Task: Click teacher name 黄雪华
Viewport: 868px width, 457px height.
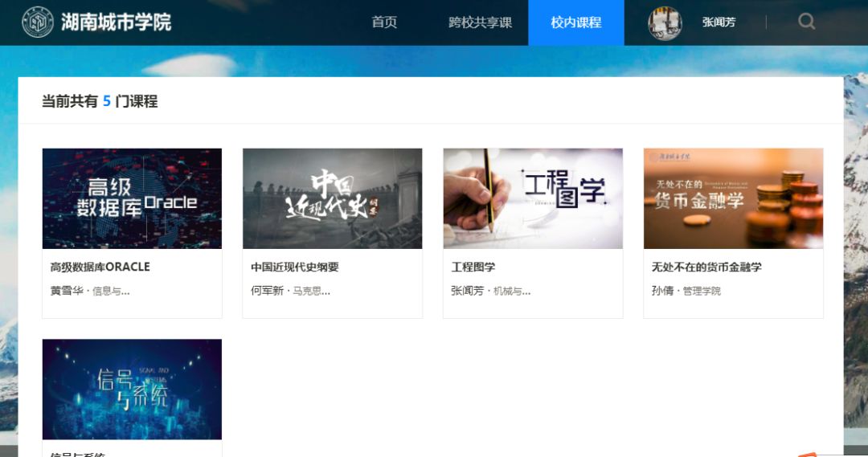Action: (x=67, y=291)
